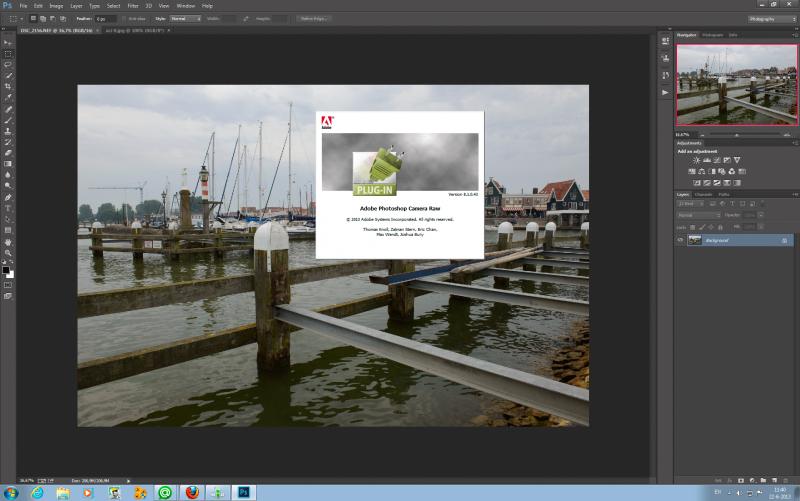The height and width of the screenshot is (501, 800).
Task: Select the Dodge tool
Action: coord(8,186)
